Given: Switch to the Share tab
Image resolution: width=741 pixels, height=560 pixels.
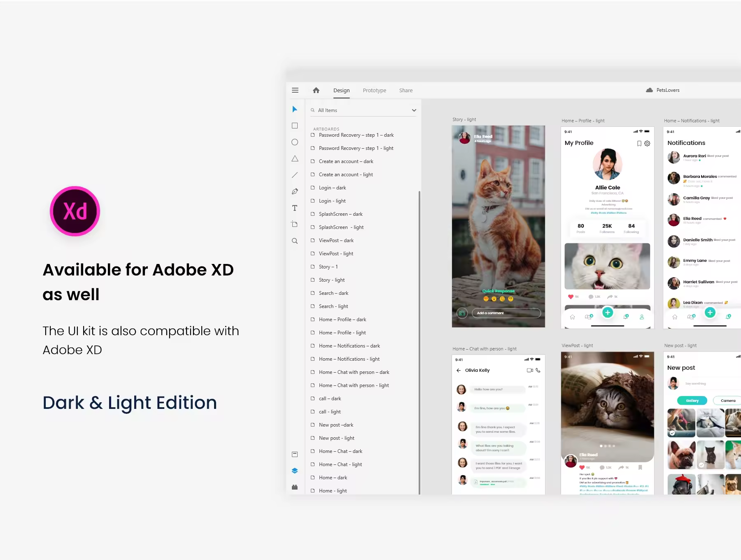Looking at the screenshot, I should (405, 91).
